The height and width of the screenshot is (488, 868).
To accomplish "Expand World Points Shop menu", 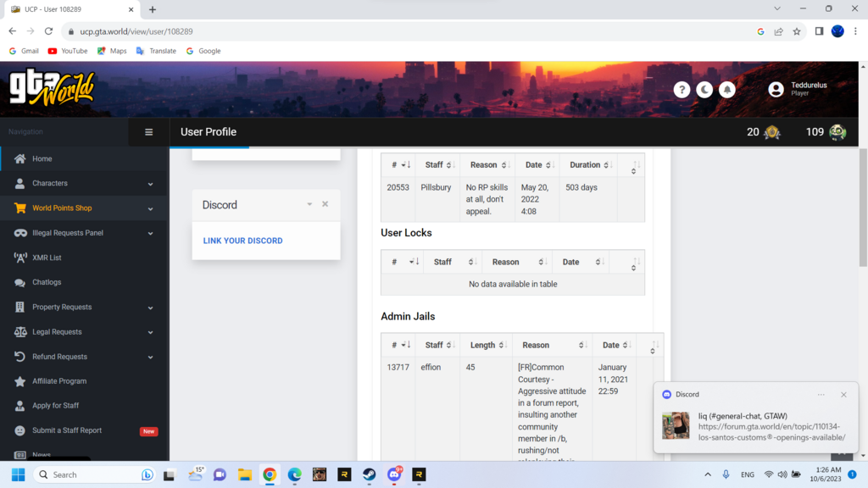I will point(84,208).
